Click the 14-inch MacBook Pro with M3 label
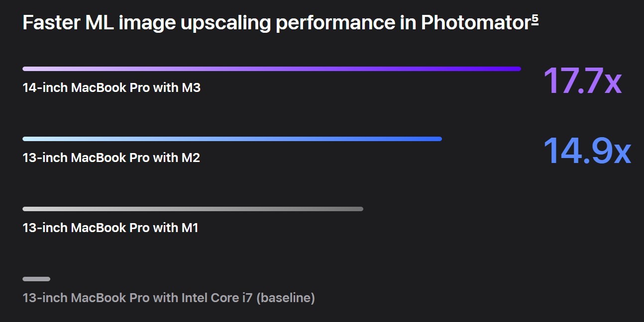Image resolution: width=644 pixels, height=322 pixels. point(111,88)
